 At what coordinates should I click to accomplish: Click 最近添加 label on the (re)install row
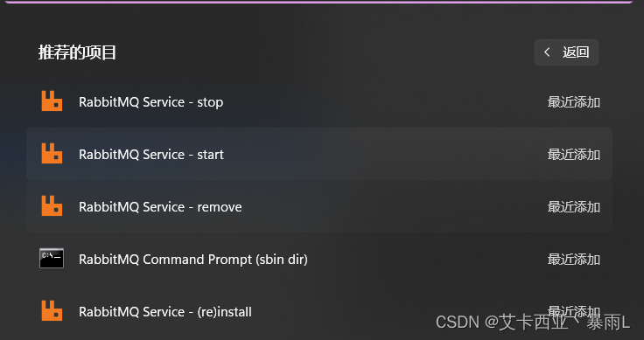point(574,312)
